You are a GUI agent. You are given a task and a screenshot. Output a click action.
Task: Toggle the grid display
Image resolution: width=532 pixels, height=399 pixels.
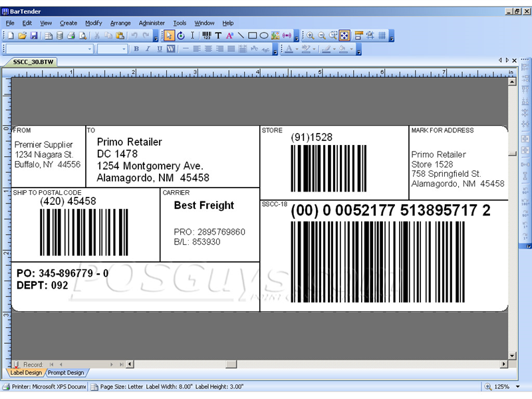(x=382, y=36)
